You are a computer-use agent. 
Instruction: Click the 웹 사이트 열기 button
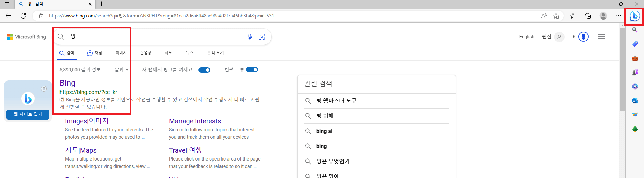[28, 114]
